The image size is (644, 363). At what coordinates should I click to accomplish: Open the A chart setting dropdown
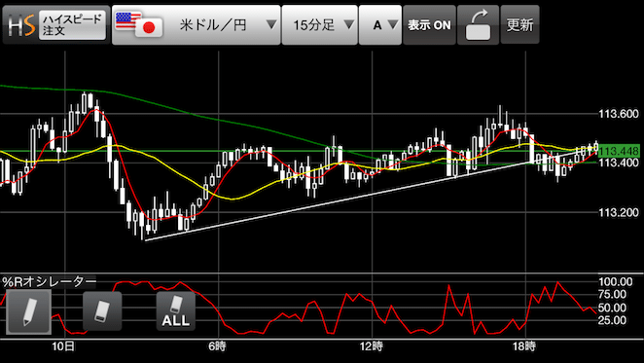[x=380, y=25]
